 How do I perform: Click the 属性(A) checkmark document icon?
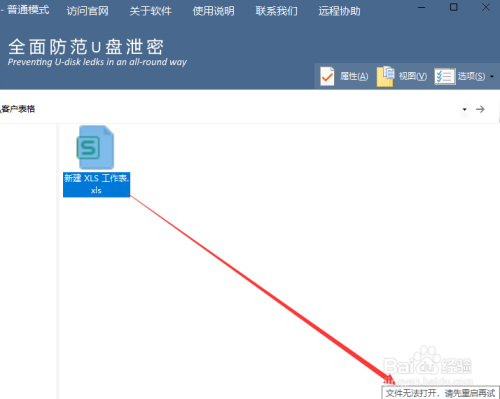[x=327, y=76]
